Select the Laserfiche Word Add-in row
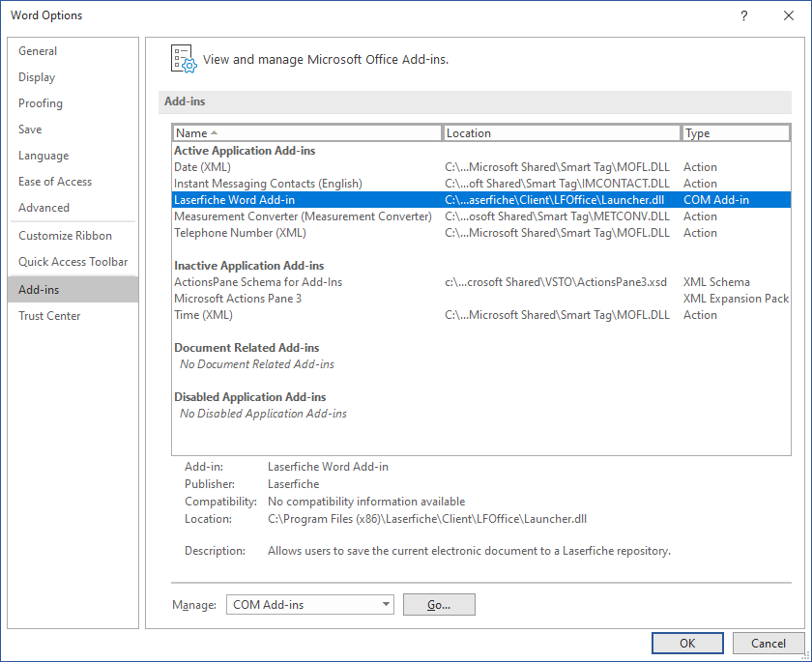The height and width of the screenshot is (662, 812). [481, 200]
